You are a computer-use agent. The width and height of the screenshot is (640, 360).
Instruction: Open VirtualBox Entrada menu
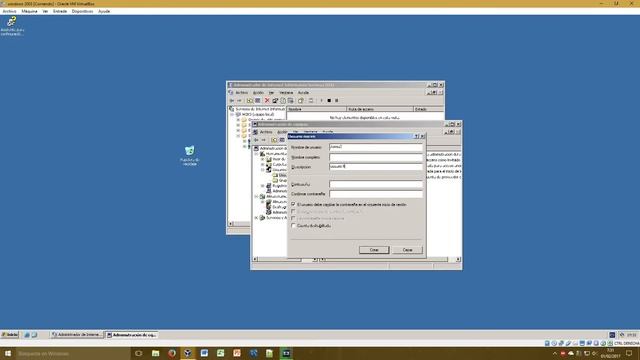click(60, 11)
